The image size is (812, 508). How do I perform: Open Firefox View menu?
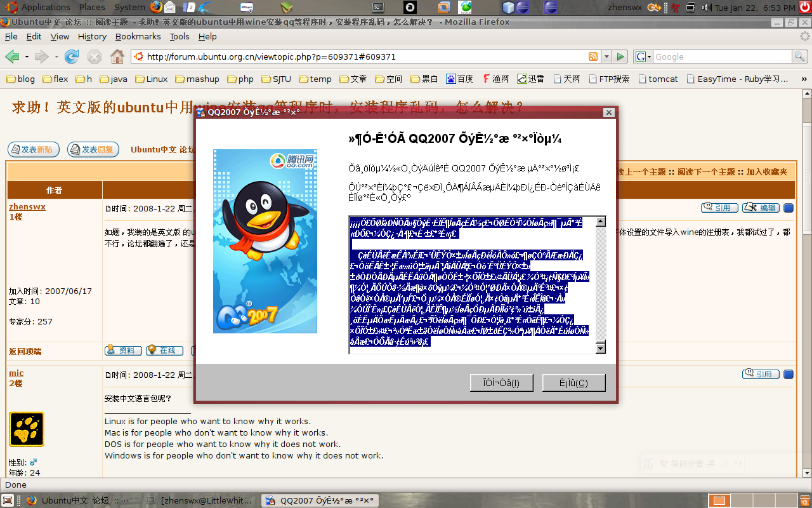60,36
